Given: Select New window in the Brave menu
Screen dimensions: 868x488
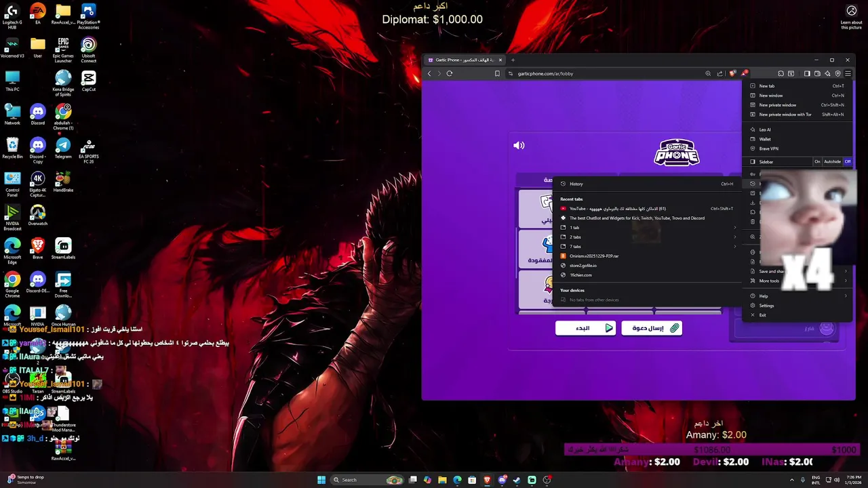Looking at the screenshot, I should click(x=798, y=96).
